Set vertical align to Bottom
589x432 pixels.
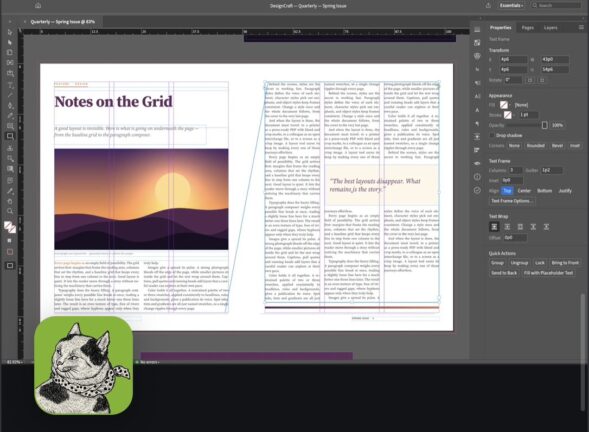click(x=544, y=191)
